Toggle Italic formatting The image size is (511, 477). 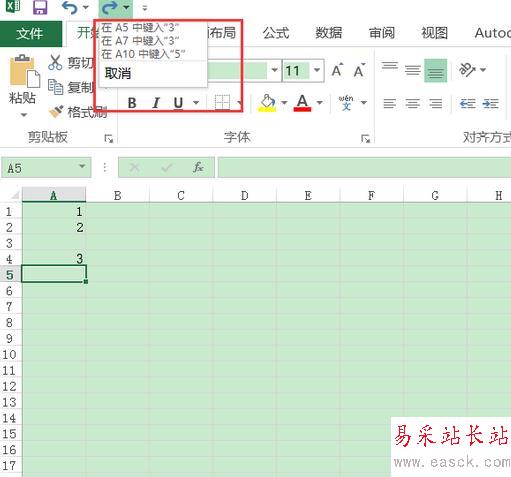(156, 103)
